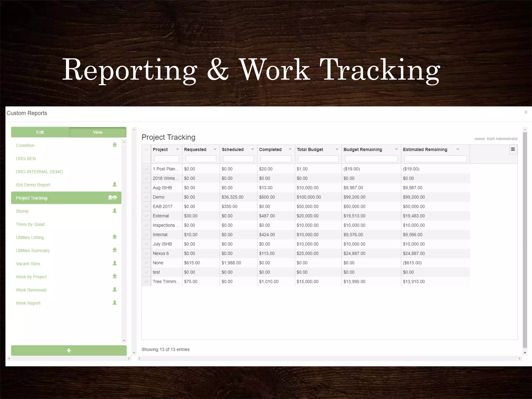Open the Stump report

coord(22,211)
